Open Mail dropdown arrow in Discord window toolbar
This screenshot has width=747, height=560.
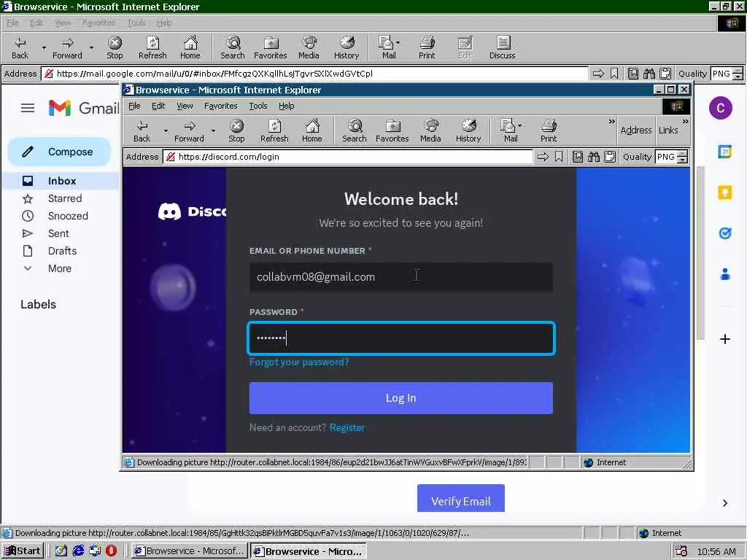[519, 125]
